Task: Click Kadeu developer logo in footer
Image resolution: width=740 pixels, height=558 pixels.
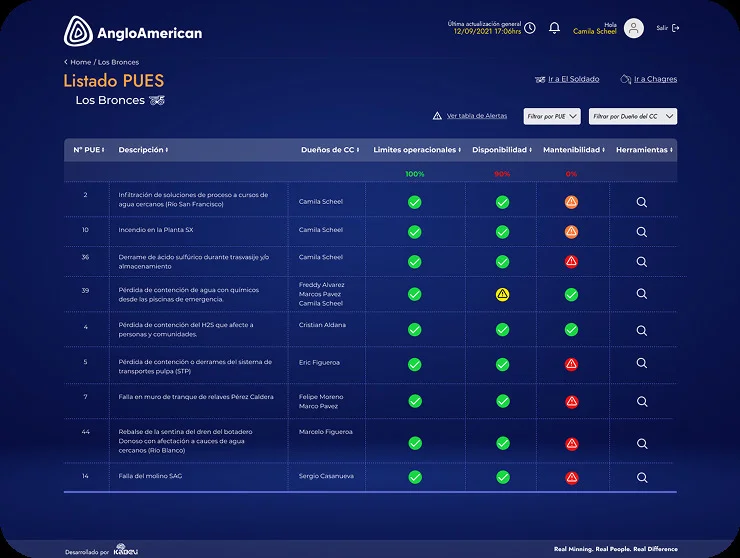Action: point(126,550)
